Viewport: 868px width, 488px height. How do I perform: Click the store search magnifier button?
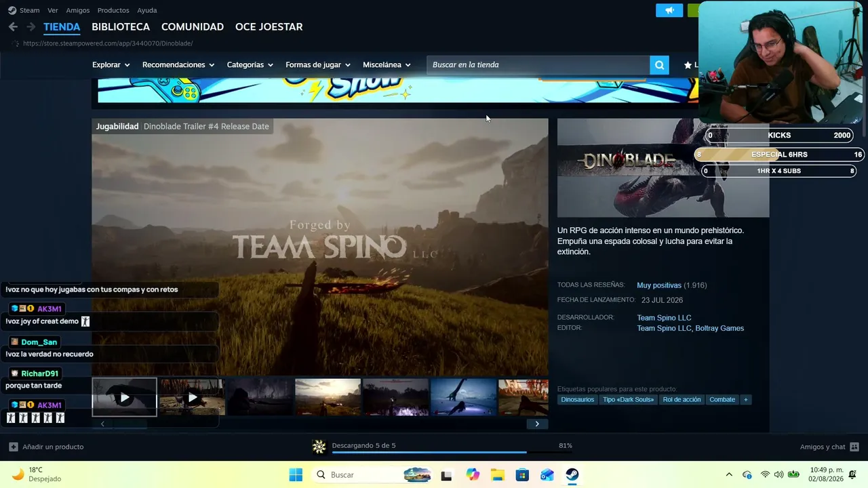click(x=659, y=65)
